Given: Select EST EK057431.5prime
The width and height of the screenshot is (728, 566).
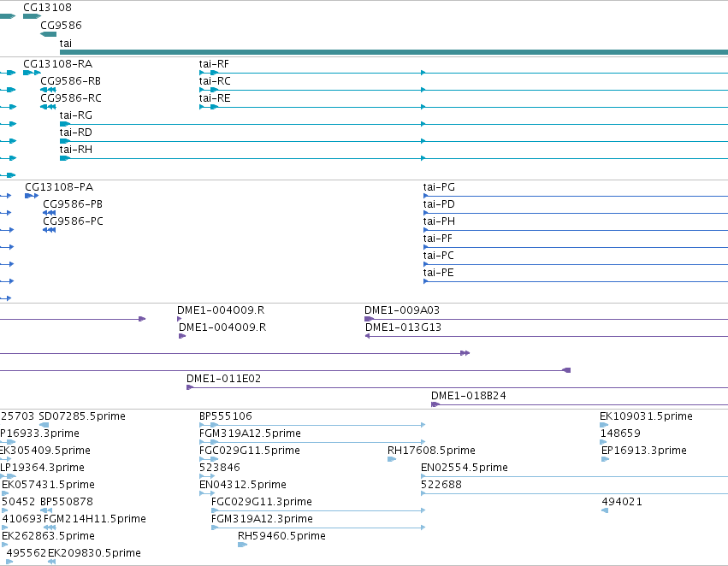Looking at the screenshot, I should coord(48,485).
